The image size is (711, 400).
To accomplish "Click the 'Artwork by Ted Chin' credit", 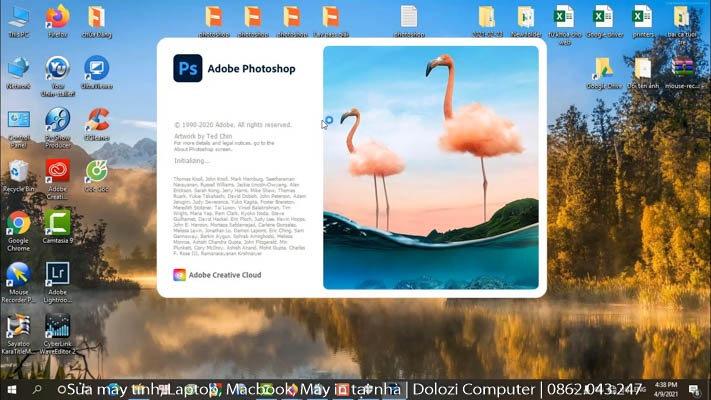I will click(203, 136).
